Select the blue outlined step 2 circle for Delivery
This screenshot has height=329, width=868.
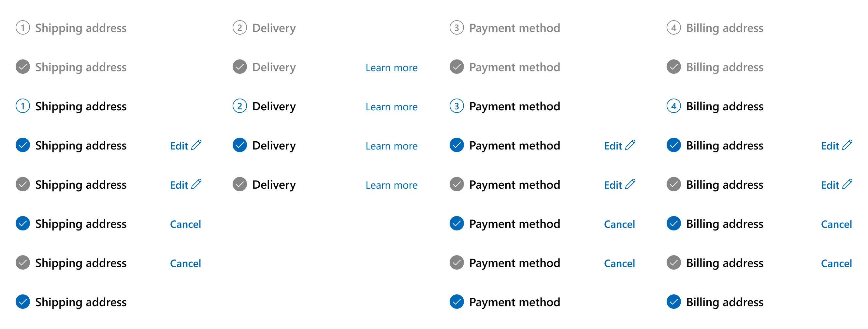coord(239,106)
